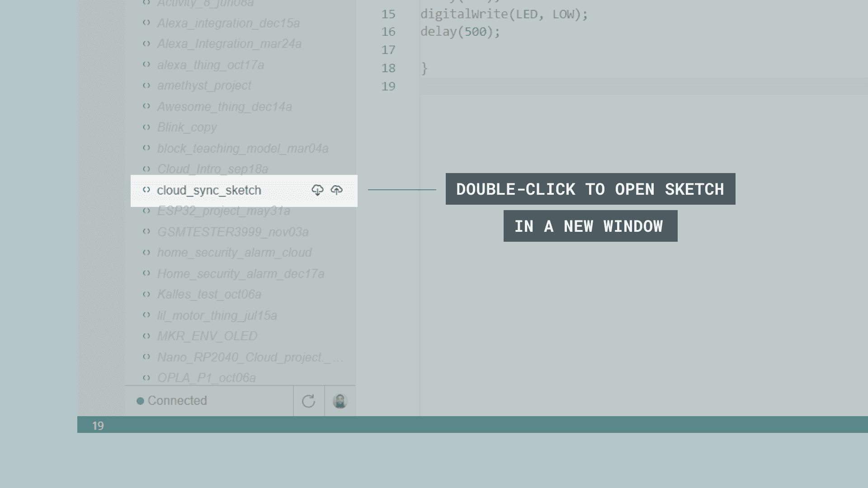Viewport: 868px width, 488px height.
Task: Click the digitalWrite(LED, LOW); code line
Action: pos(504,14)
